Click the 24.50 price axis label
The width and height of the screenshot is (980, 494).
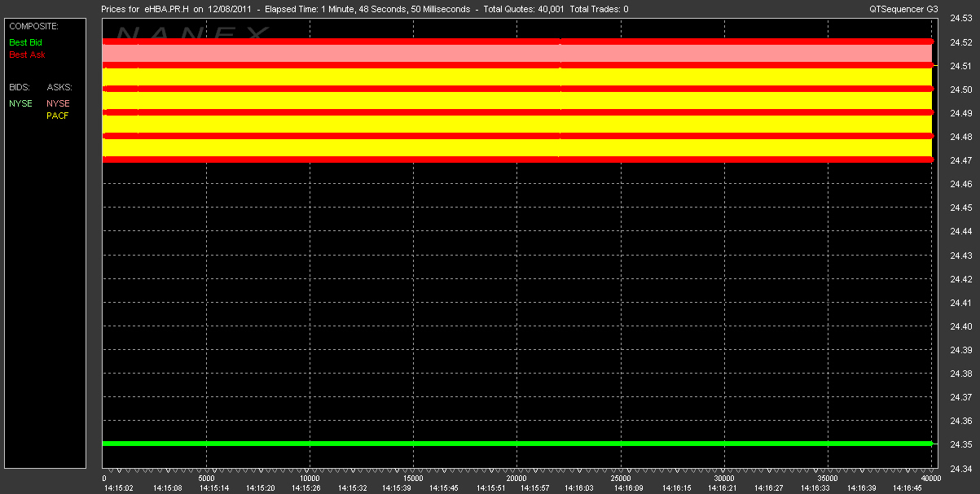click(960, 90)
